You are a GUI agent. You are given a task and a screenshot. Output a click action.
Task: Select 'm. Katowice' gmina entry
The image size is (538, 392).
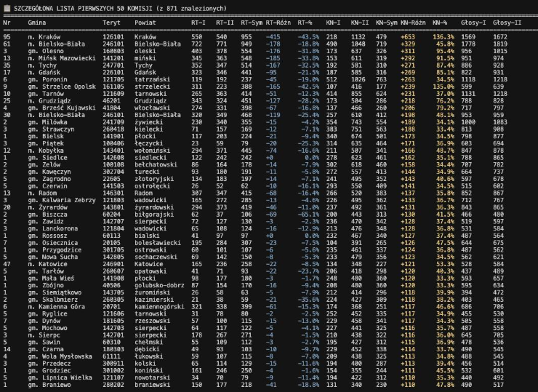(x=47, y=264)
